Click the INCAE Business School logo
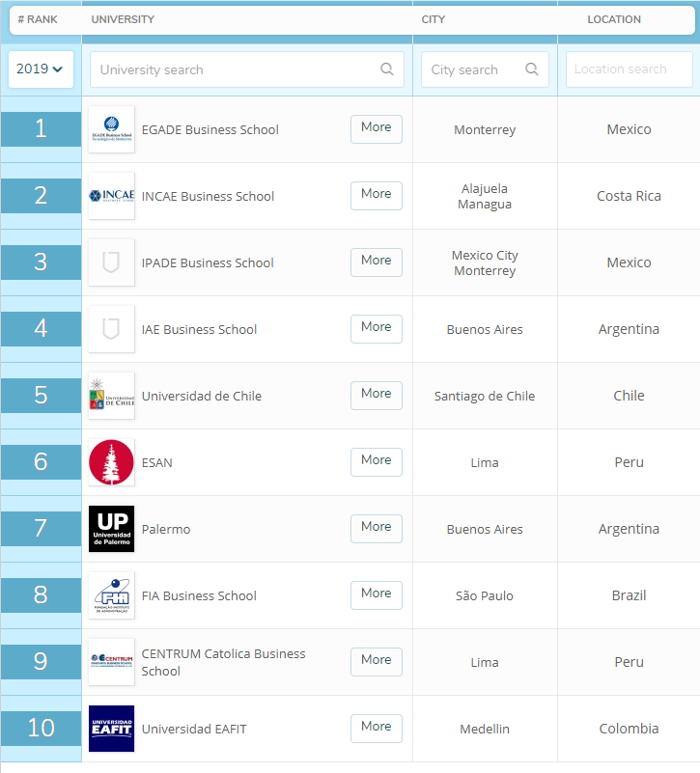The width and height of the screenshot is (700, 773). tap(111, 196)
